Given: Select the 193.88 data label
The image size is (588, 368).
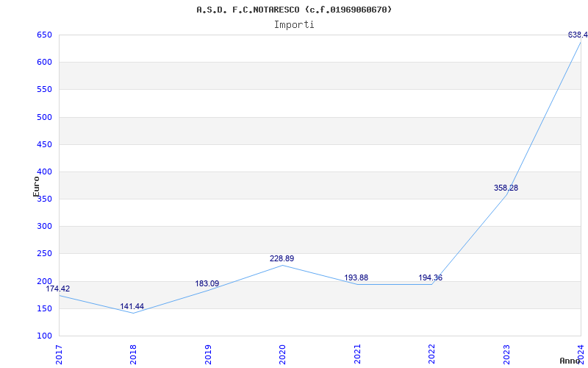Looking at the screenshot, I should pyautogui.click(x=356, y=277).
